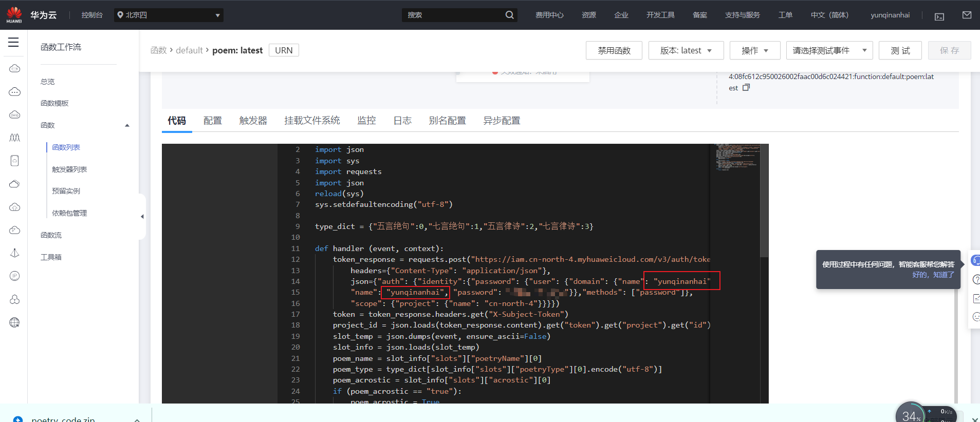Go to default in the breadcrumb
980x422 pixels.
(189, 50)
